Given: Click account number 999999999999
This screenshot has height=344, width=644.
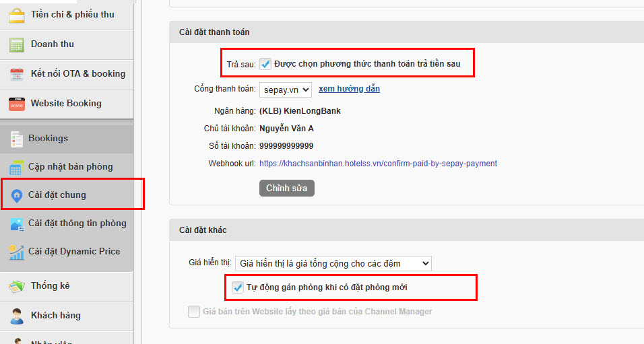Looking at the screenshot, I should [286, 146].
